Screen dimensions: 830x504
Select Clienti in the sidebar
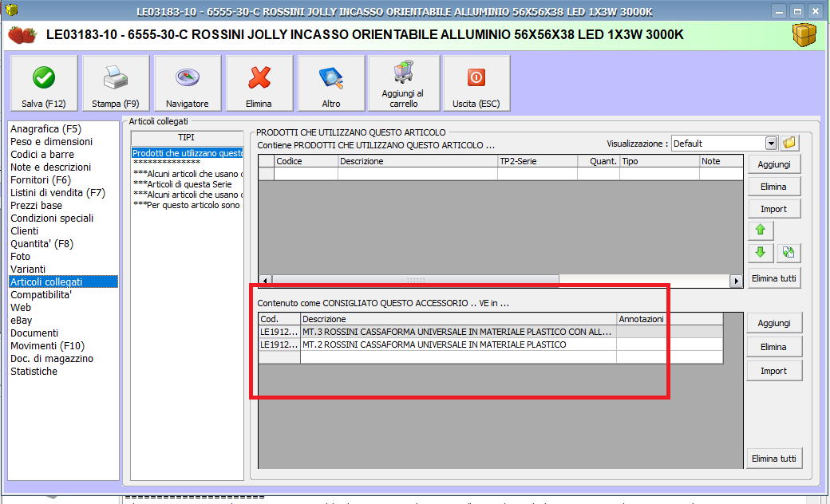(25, 230)
